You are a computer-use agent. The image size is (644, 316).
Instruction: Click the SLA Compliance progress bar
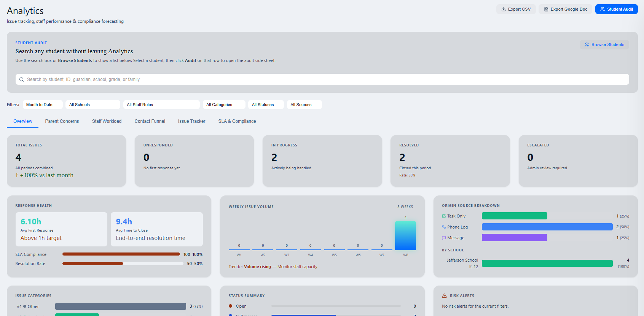click(121, 254)
